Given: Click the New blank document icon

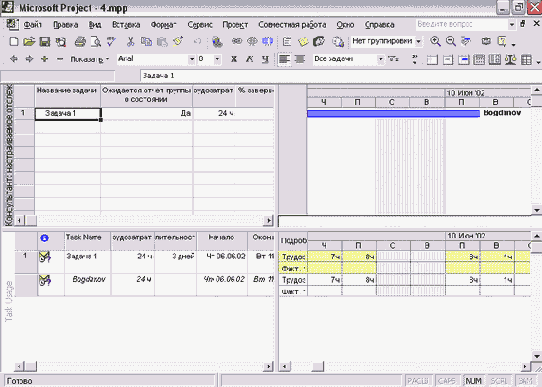Looking at the screenshot, I should 14,42.
